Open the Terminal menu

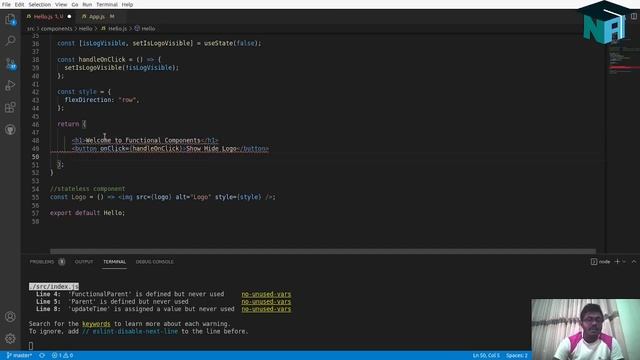(x=107, y=4)
